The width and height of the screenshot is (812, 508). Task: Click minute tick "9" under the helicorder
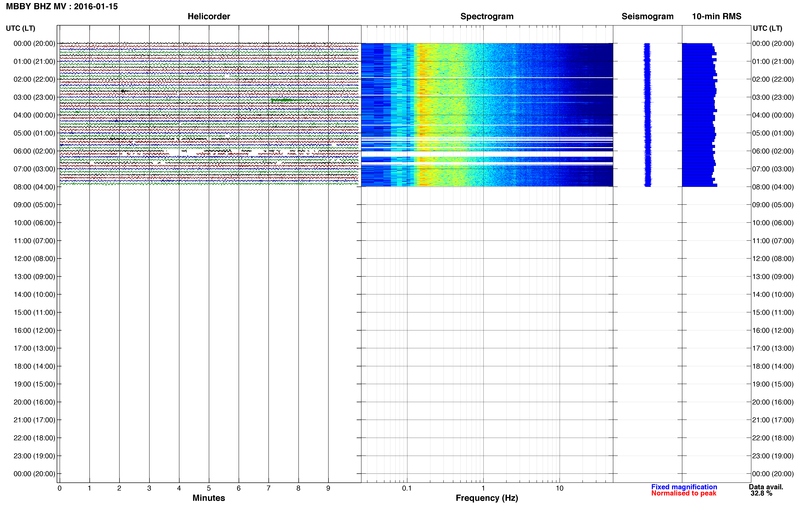coord(328,488)
